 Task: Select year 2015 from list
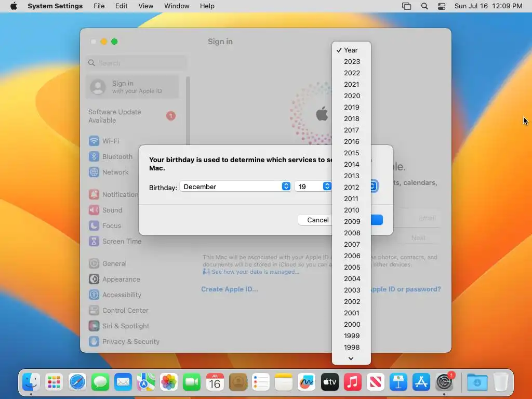tap(352, 153)
